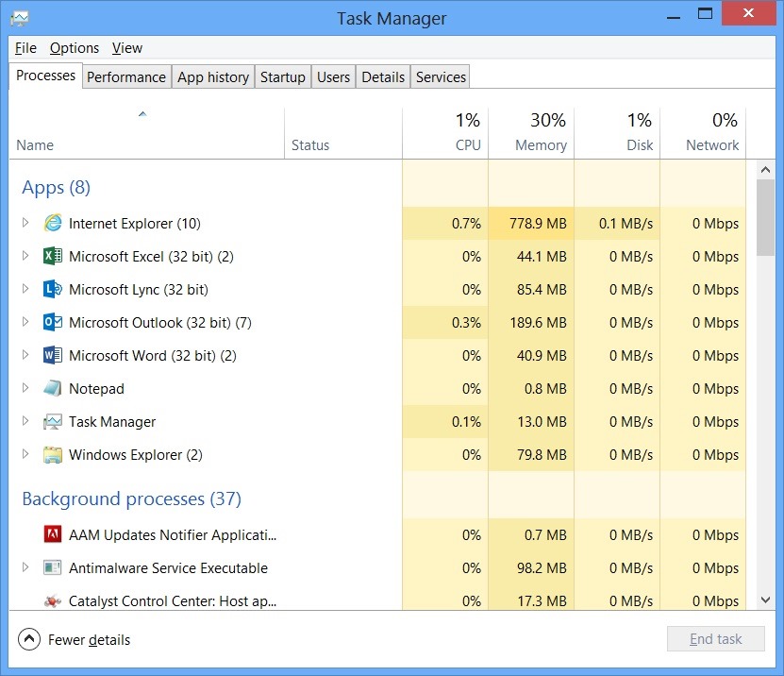Expand the Internet Explorer process group
Screen dimensions: 784x676
[x=24, y=223]
